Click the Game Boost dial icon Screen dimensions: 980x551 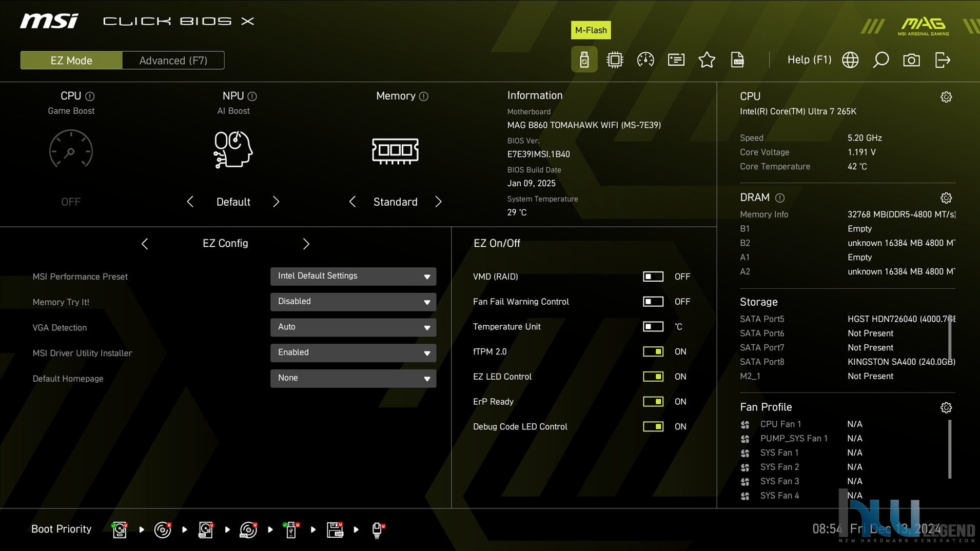point(71,149)
